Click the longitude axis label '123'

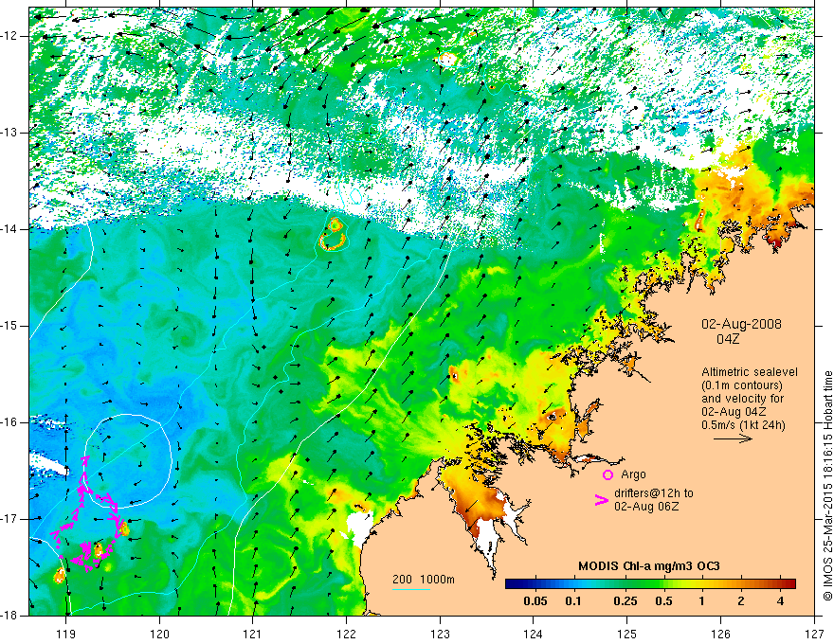tap(440, 634)
